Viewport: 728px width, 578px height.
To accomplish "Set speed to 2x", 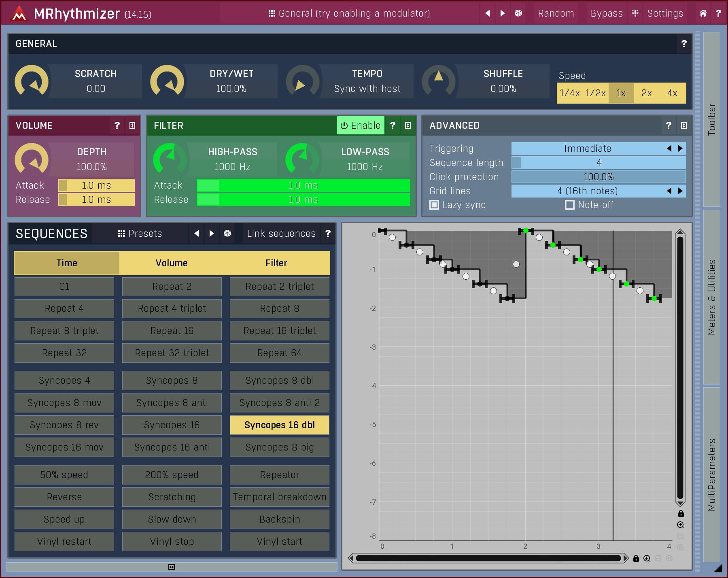I will pos(646,93).
